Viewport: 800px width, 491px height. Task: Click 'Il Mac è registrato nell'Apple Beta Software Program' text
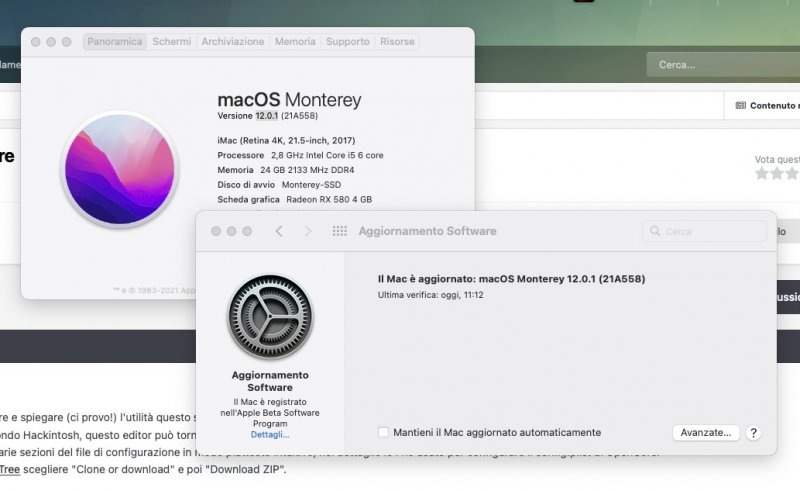tap(270, 413)
